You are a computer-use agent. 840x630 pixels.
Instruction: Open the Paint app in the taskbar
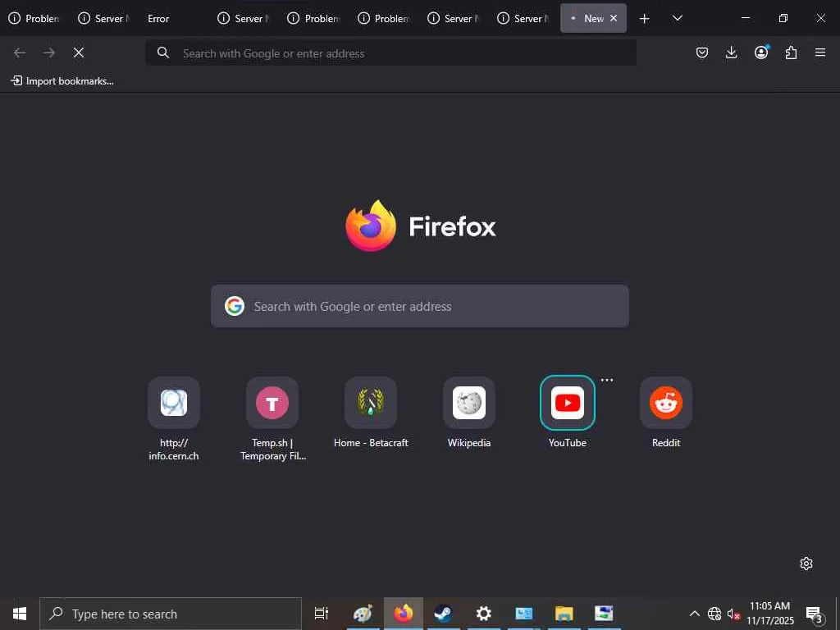tap(363, 614)
